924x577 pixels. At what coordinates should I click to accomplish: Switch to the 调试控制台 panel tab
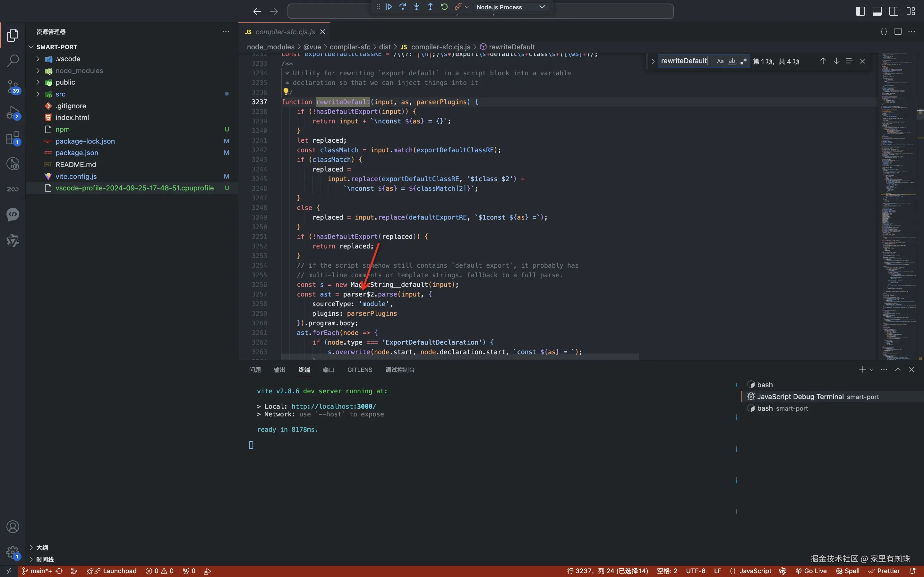[399, 369]
